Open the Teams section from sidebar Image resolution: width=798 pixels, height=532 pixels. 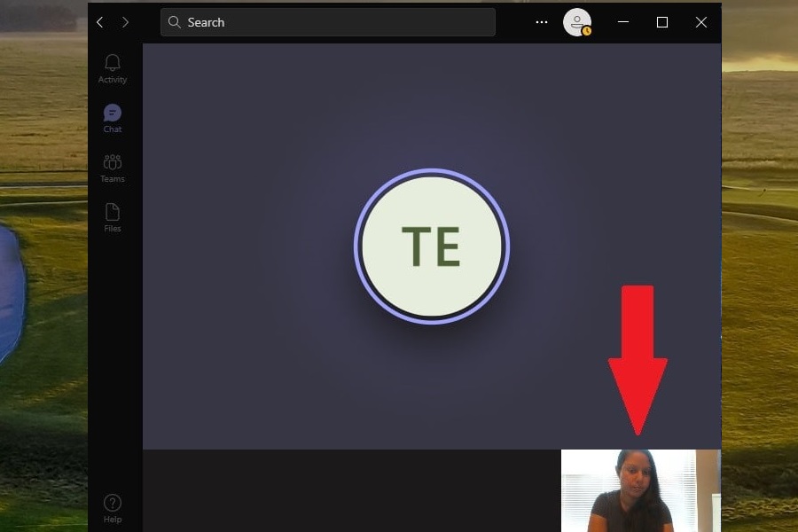(x=112, y=168)
